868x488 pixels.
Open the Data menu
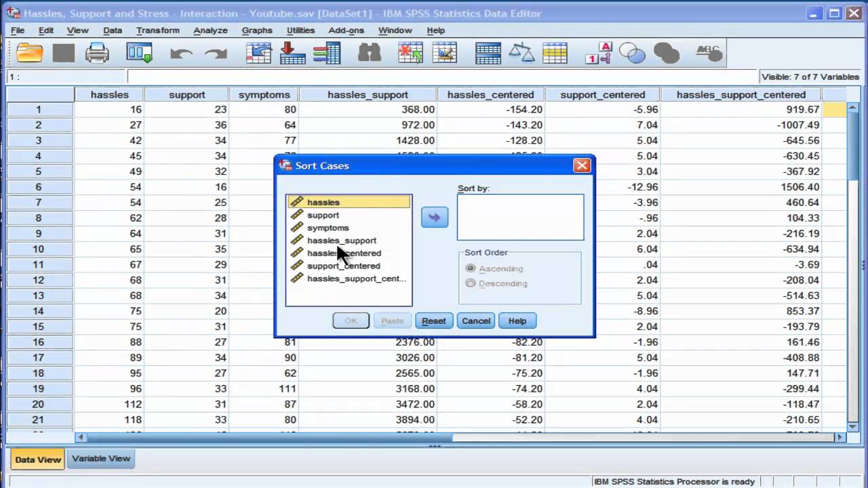click(113, 30)
